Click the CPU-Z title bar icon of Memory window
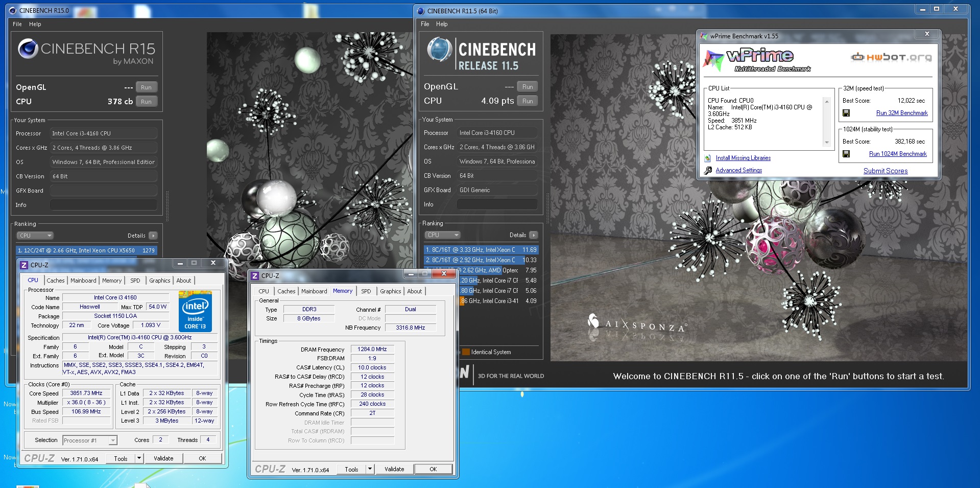 click(255, 275)
